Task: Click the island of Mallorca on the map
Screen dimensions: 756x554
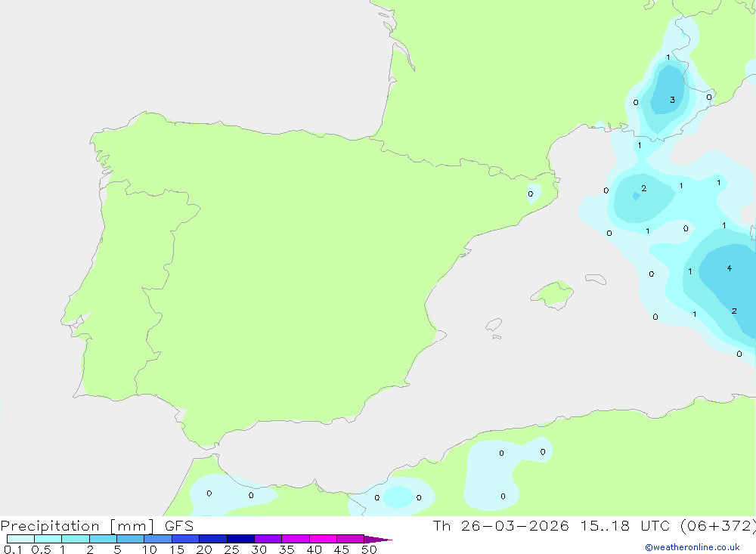Action: point(553,293)
